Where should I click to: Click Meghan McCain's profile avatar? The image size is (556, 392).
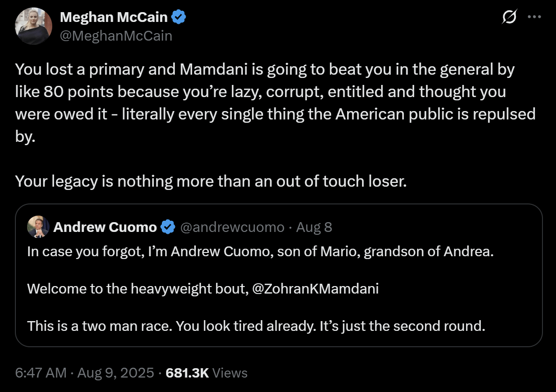(34, 26)
